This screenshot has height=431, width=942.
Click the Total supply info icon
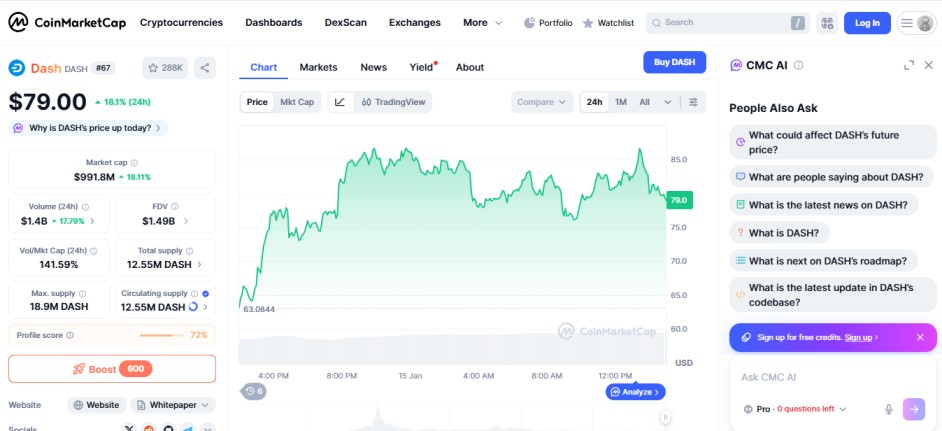pyautogui.click(x=189, y=251)
